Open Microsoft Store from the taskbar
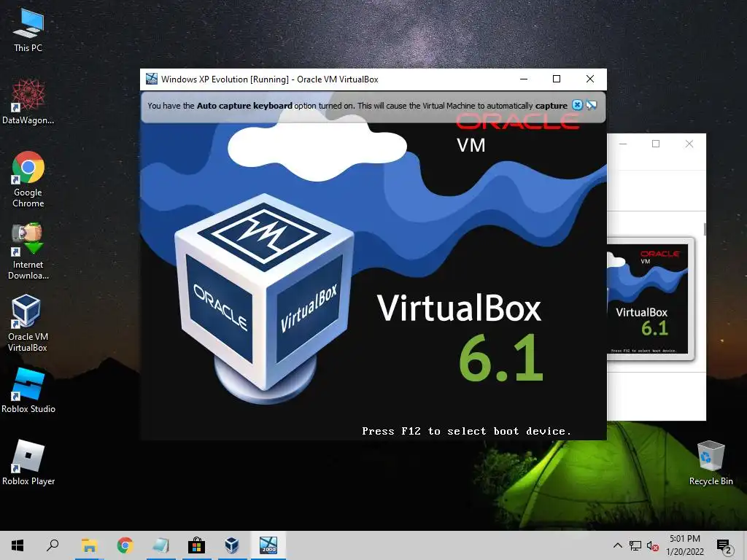 tap(196, 545)
